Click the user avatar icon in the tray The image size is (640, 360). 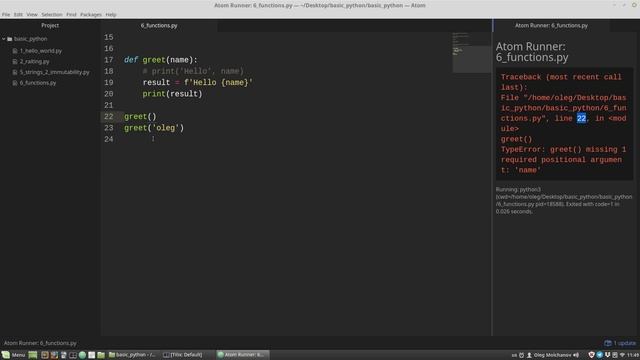[529, 355]
